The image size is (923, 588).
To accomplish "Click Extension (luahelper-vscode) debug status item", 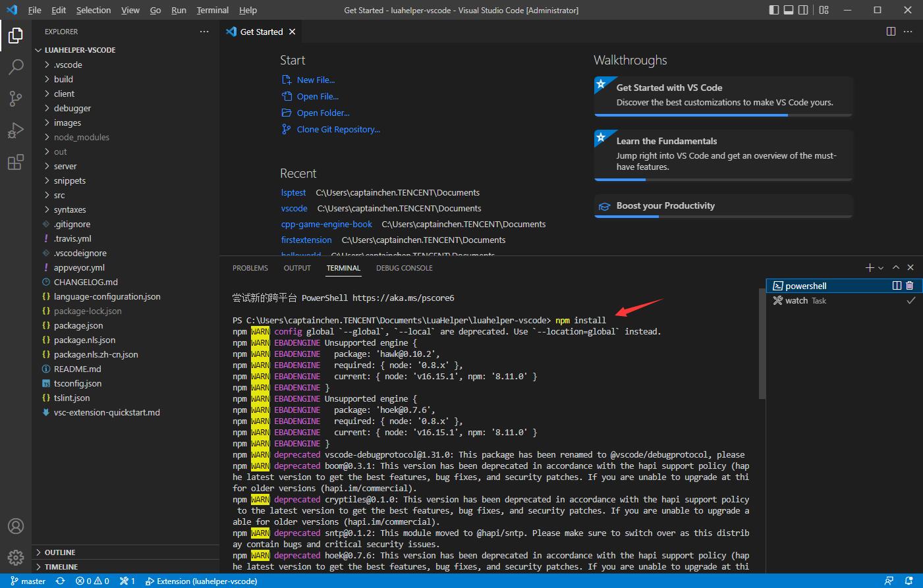I will coord(201,581).
